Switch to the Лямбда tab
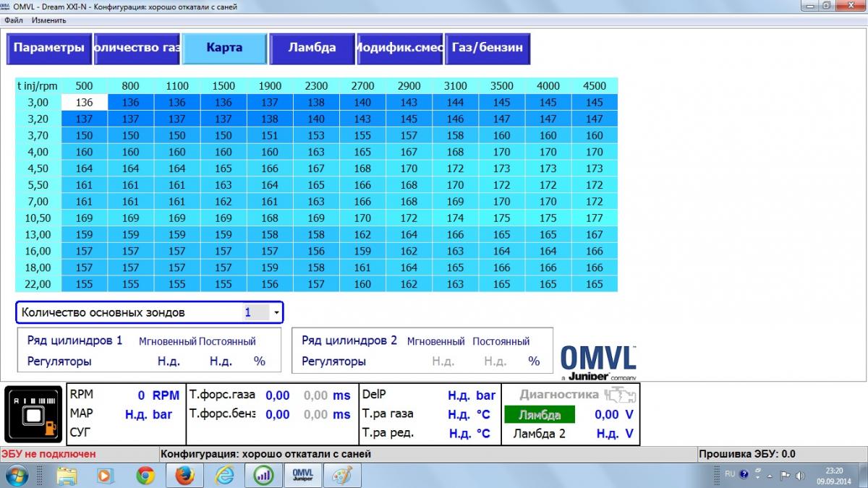Screen dimensions: 868x488 (312, 48)
